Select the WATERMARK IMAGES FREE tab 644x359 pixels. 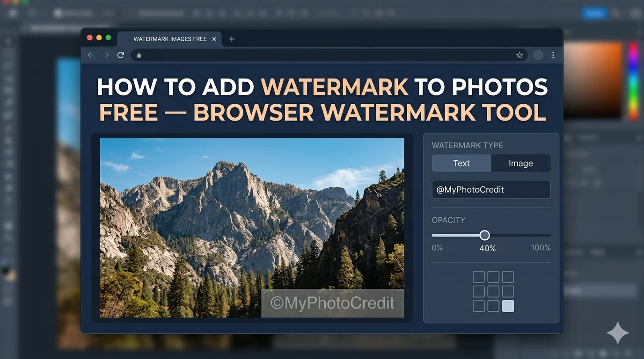coord(169,39)
